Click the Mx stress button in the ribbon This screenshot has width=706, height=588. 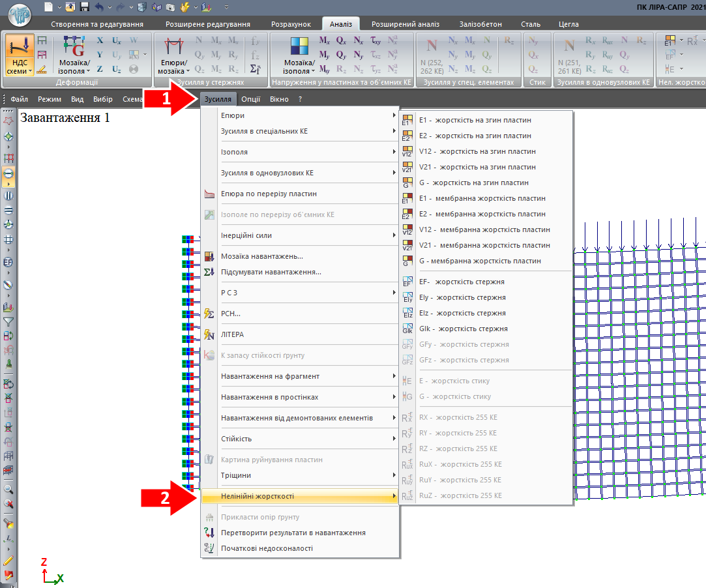[x=324, y=40]
